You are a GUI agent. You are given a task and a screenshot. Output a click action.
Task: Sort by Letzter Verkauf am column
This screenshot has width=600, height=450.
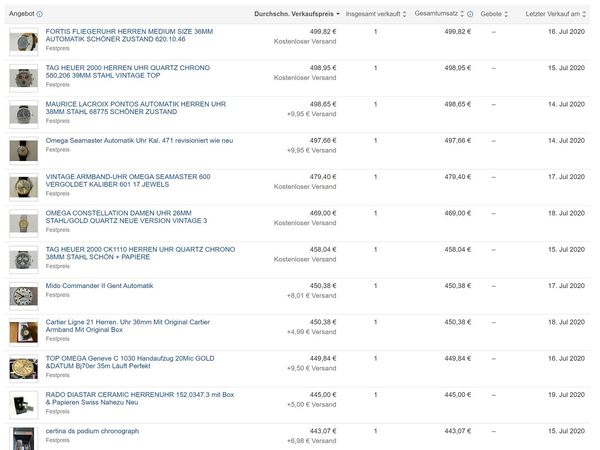tap(556, 14)
